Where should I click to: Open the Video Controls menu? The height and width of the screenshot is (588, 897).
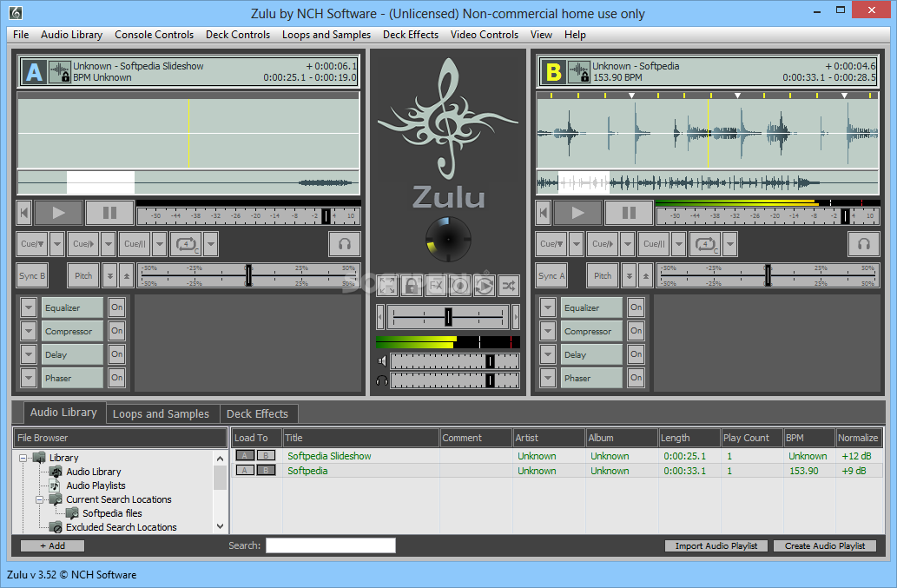(484, 35)
